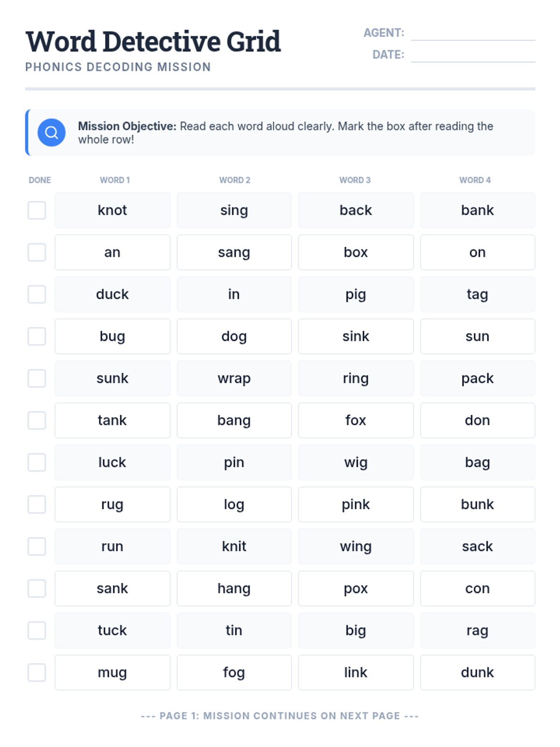The image size is (560, 747).
Task: Click the blue magnifying glass icon
Action: pyautogui.click(x=51, y=133)
